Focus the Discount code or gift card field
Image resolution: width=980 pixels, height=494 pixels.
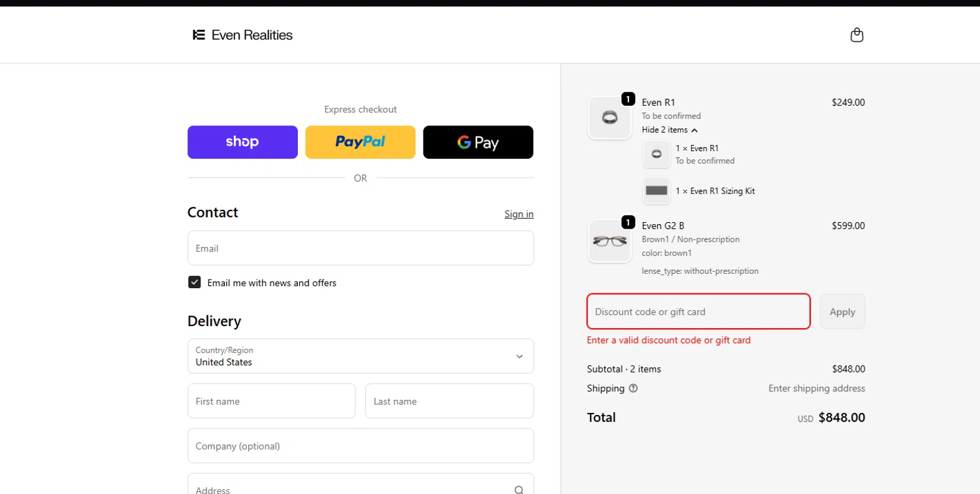(698, 311)
